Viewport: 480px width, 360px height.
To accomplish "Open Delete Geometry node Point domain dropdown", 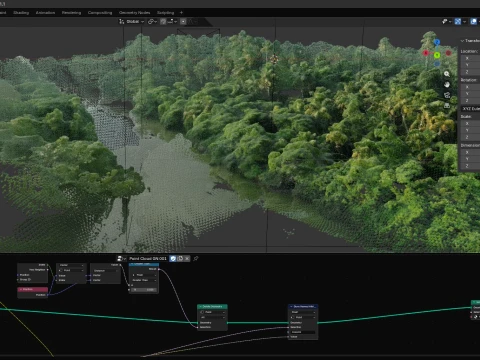I will [213, 312].
